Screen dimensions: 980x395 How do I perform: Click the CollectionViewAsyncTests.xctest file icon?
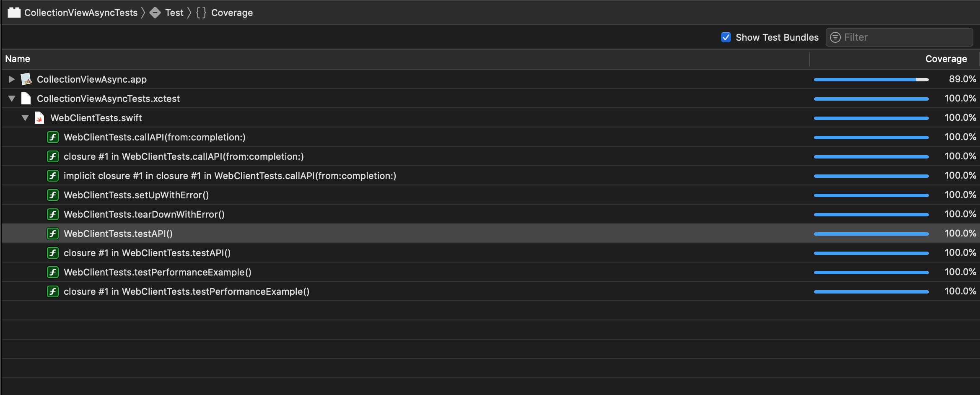pyautogui.click(x=26, y=98)
